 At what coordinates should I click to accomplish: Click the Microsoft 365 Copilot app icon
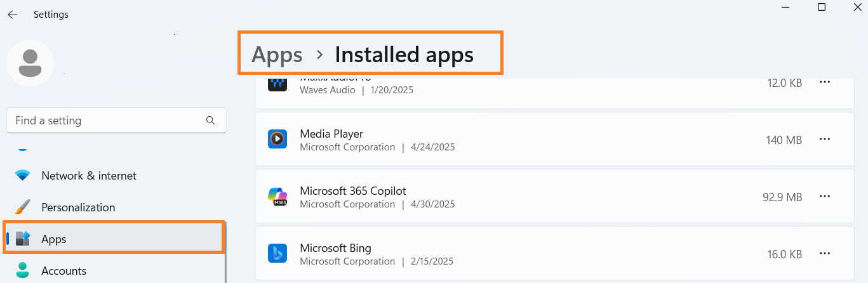click(x=277, y=196)
